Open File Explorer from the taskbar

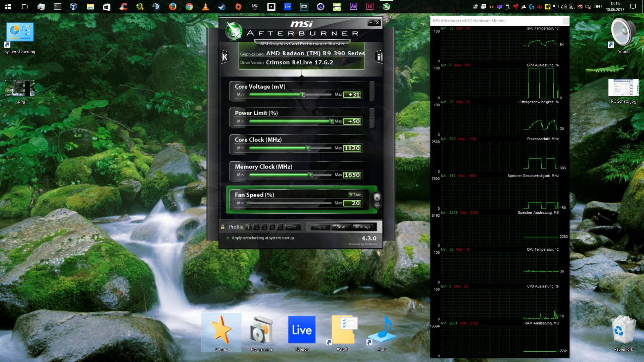click(90, 7)
